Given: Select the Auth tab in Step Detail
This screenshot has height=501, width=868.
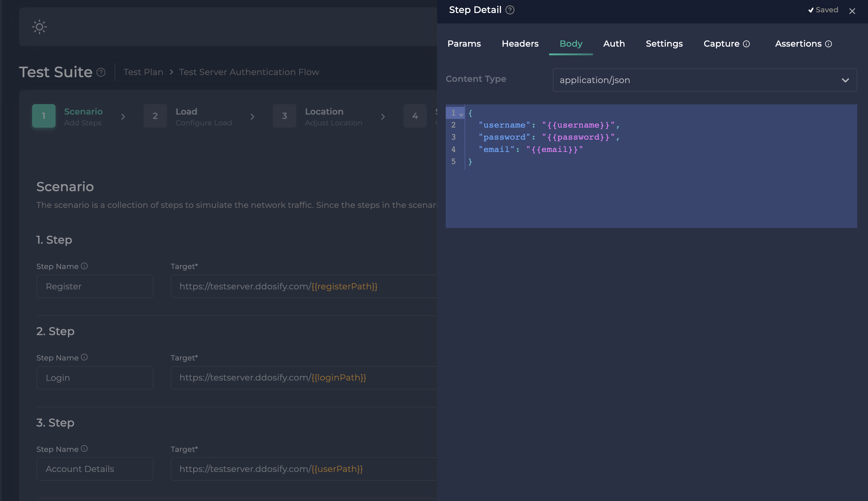Looking at the screenshot, I should pyautogui.click(x=614, y=44).
